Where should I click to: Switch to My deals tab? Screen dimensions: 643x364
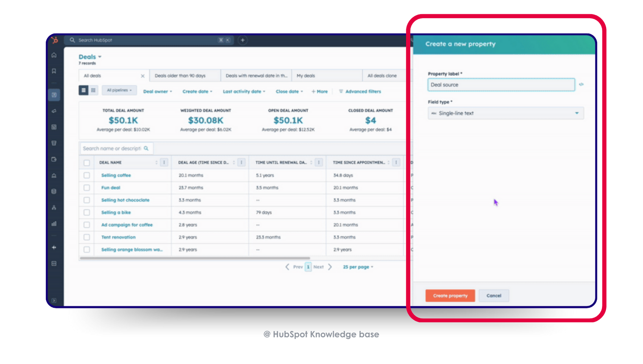pos(327,76)
